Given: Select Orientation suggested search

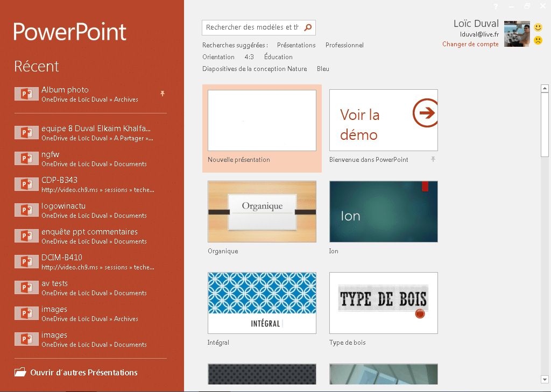Looking at the screenshot, I should click(x=218, y=57).
